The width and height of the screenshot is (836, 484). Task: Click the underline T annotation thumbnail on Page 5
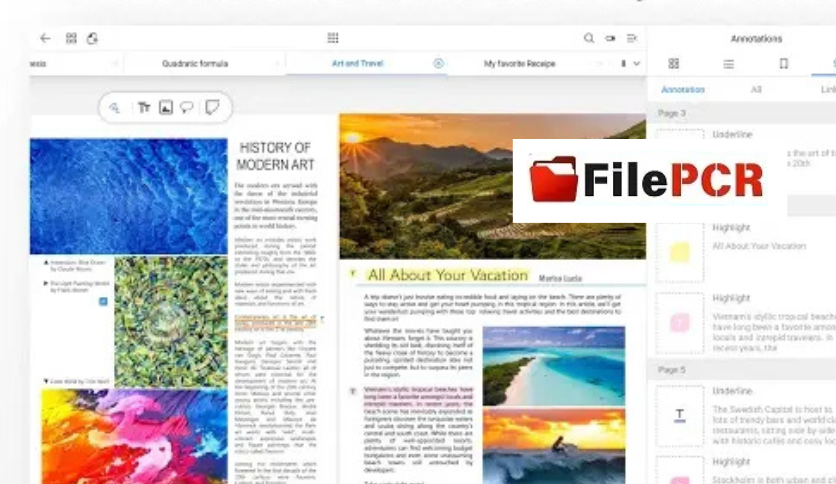(x=680, y=416)
